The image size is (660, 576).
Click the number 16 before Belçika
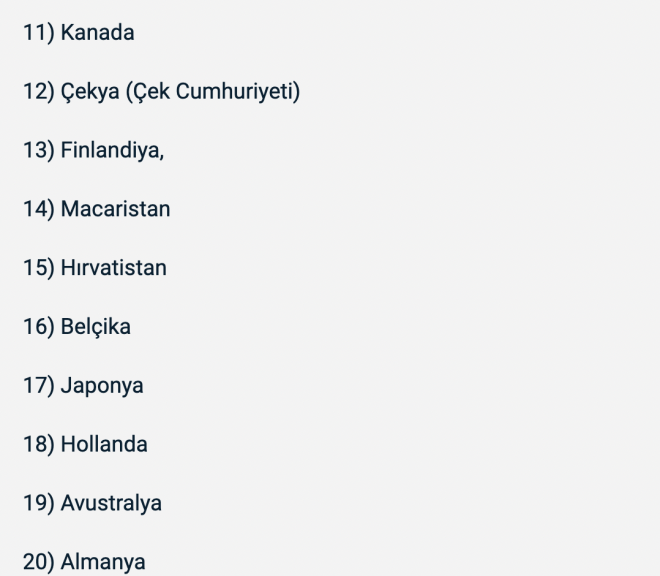point(36,327)
